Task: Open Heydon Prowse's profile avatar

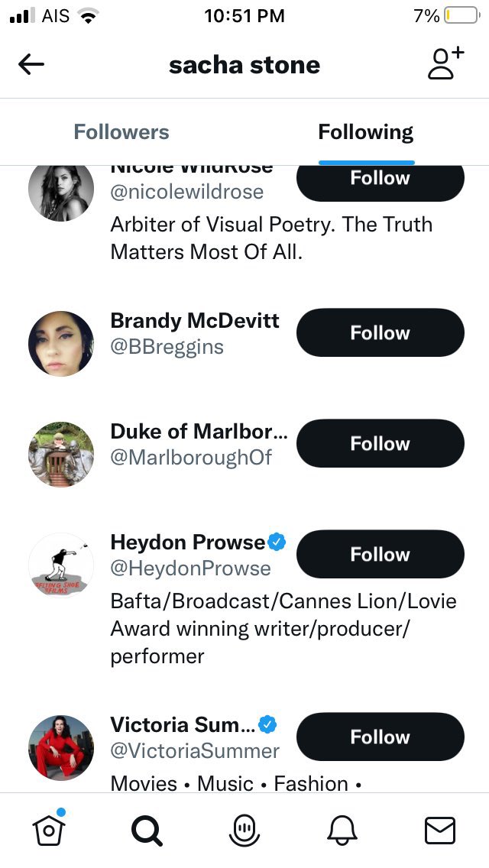Action: click(x=61, y=565)
